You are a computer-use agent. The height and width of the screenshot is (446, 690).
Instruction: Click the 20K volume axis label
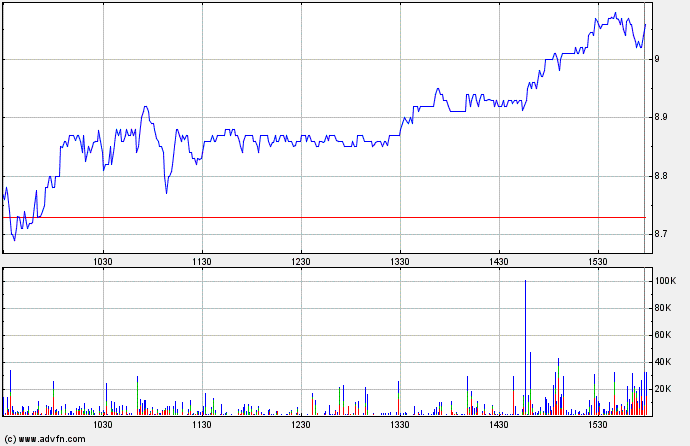pyautogui.click(x=663, y=389)
